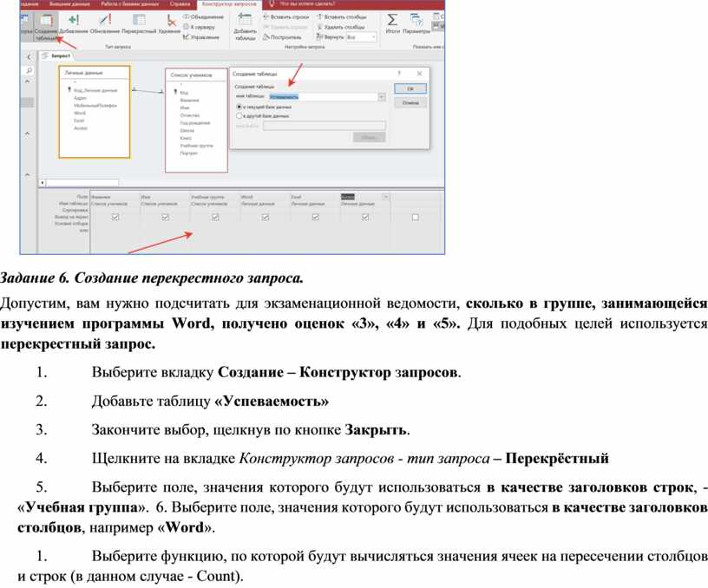Select the Адрес field in Личные данные
This screenshot has height=588, width=708.
click(80, 98)
